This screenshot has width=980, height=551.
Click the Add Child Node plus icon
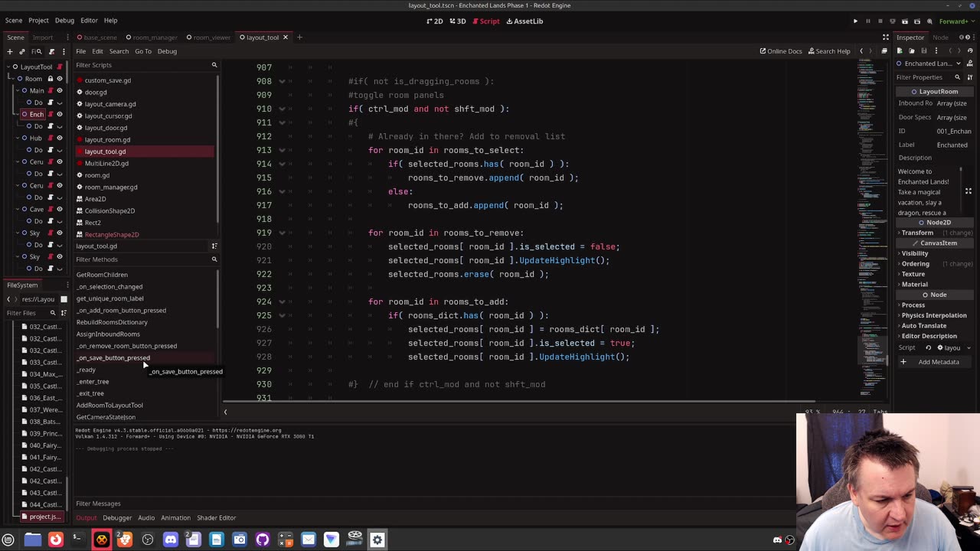(x=9, y=51)
